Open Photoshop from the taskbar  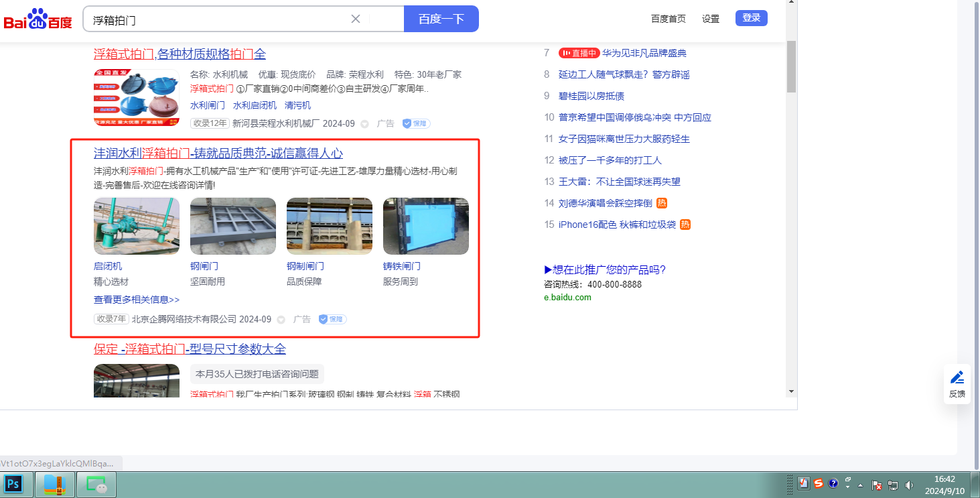pyautogui.click(x=15, y=484)
